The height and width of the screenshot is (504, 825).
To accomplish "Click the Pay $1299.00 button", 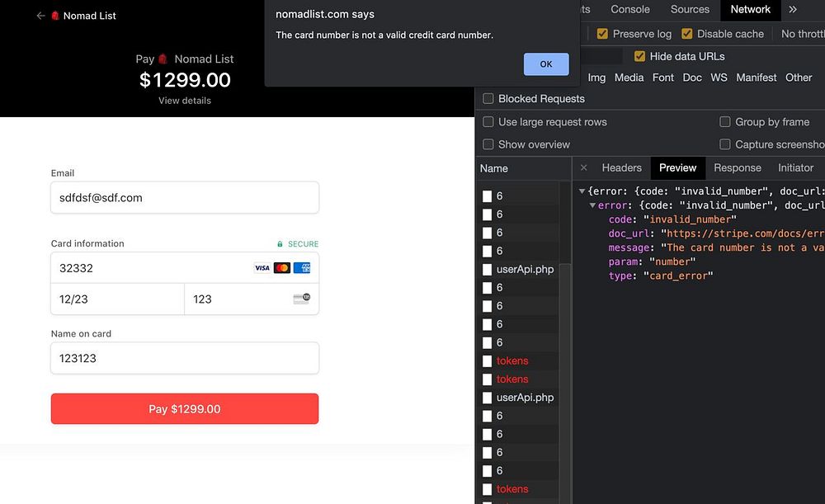I will 185,409.
